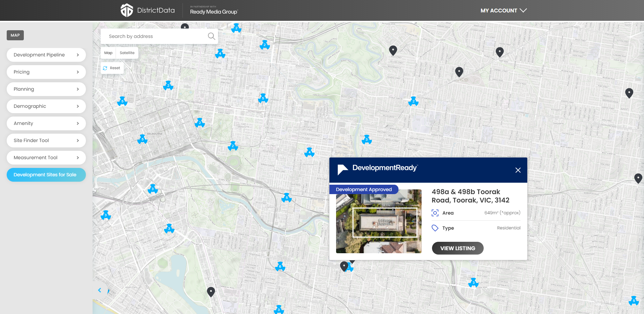
Task: Click the DistrictData logo
Action: (148, 10)
